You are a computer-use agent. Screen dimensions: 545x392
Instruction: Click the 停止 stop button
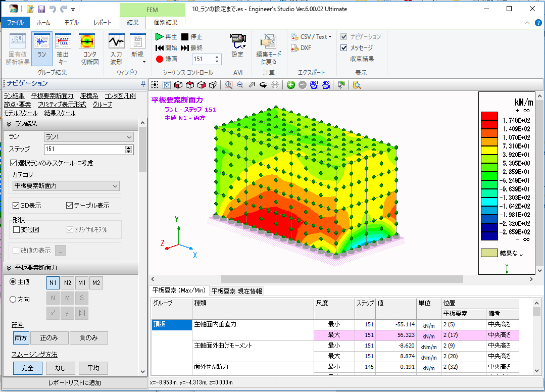191,36
